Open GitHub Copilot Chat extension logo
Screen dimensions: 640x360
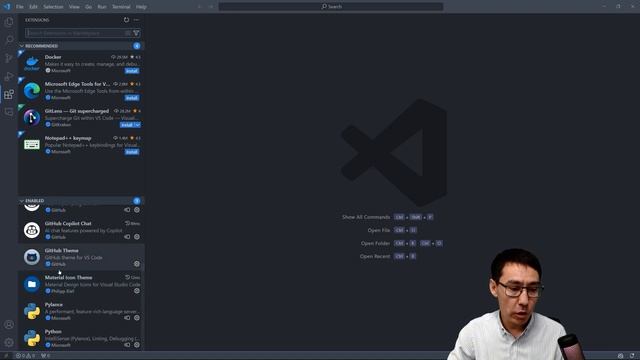(32, 230)
